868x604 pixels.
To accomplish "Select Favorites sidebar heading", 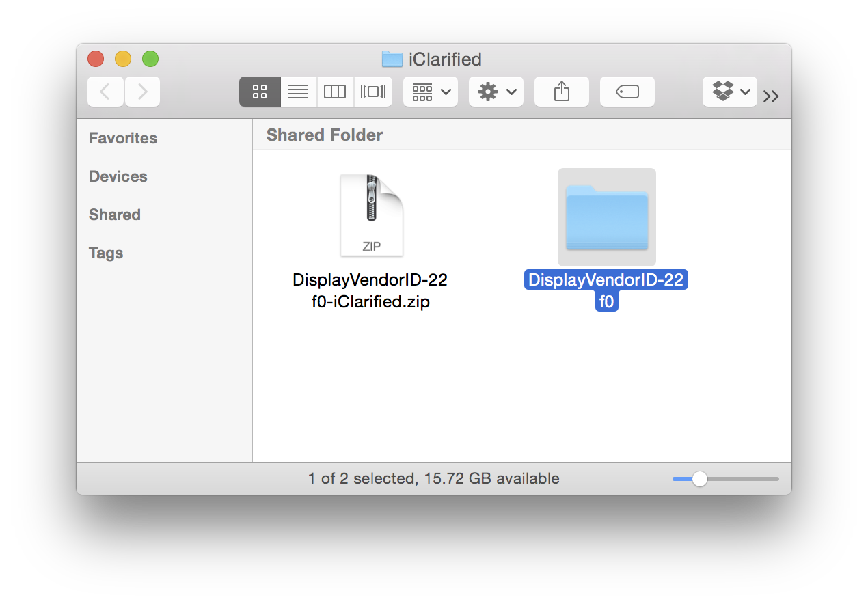I will (123, 138).
